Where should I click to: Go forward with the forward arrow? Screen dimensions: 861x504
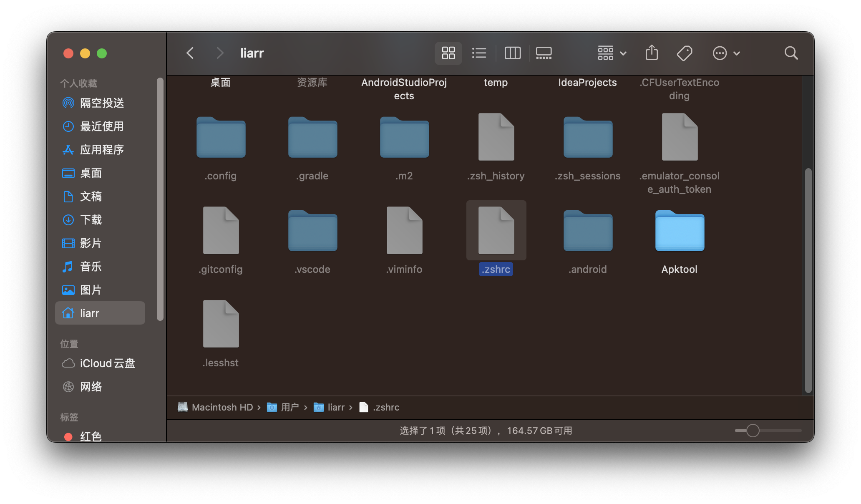(220, 53)
